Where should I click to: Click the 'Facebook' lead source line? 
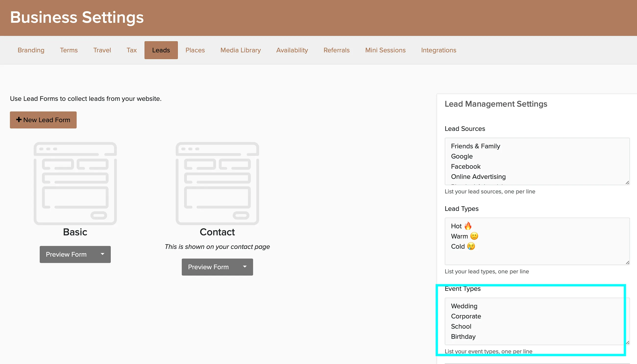pyautogui.click(x=466, y=167)
